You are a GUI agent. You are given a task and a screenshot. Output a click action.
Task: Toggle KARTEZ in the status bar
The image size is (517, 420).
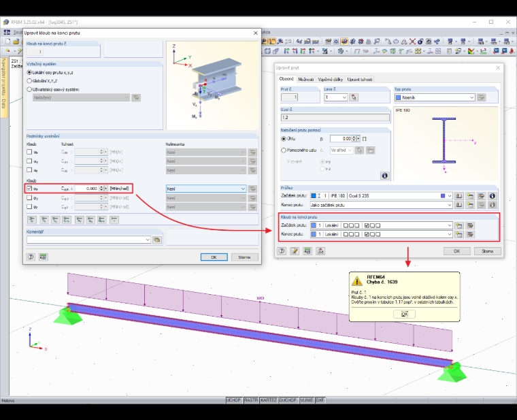coord(269,400)
